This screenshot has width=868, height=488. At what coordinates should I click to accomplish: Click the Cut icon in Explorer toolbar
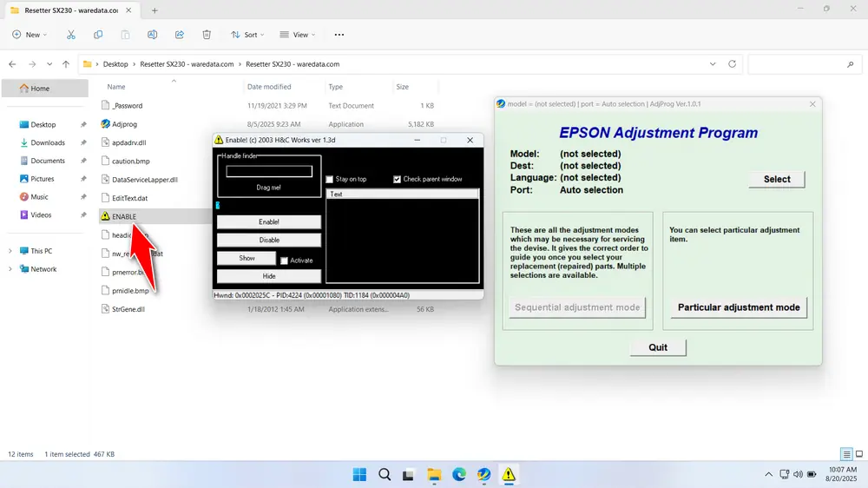[71, 35]
